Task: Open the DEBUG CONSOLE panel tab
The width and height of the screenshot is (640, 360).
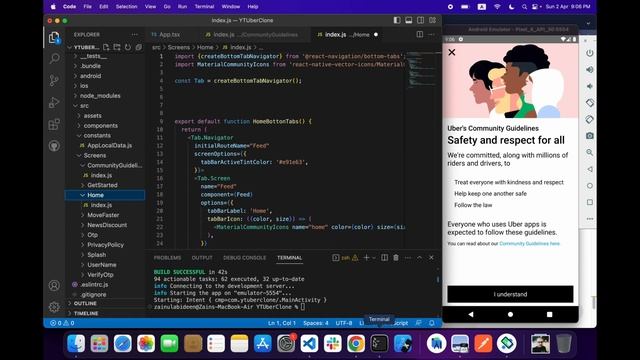Action: [x=244, y=258]
